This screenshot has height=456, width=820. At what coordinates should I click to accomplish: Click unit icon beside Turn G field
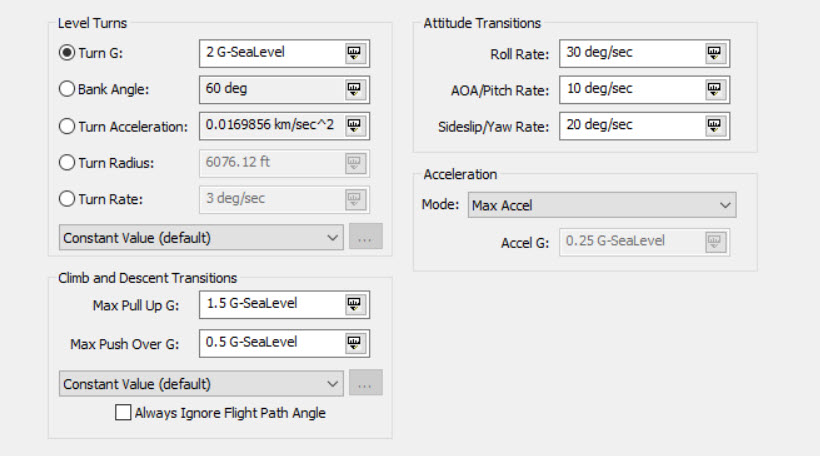click(355, 53)
